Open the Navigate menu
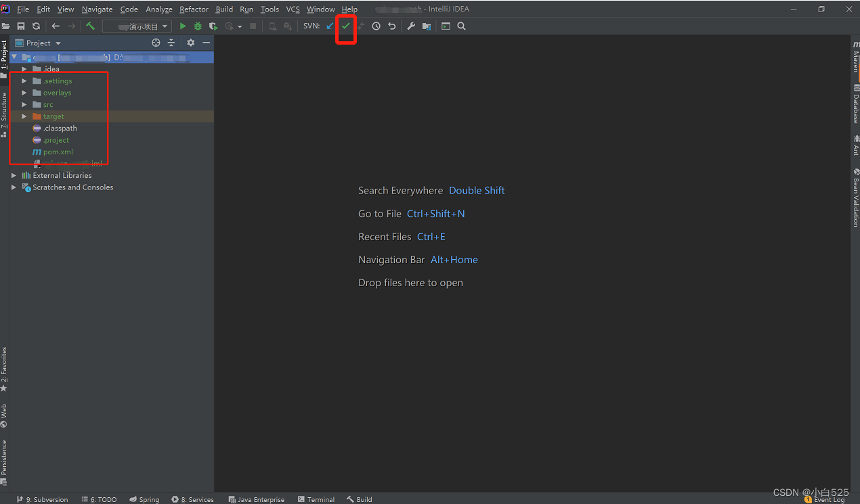Image resolution: width=860 pixels, height=504 pixels. coord(98,9)
